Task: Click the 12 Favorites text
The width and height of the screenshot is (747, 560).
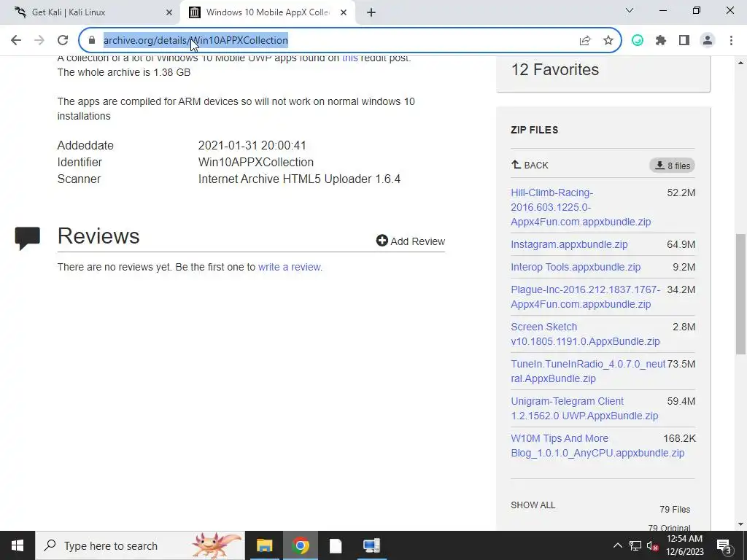Action: [555, 69]
